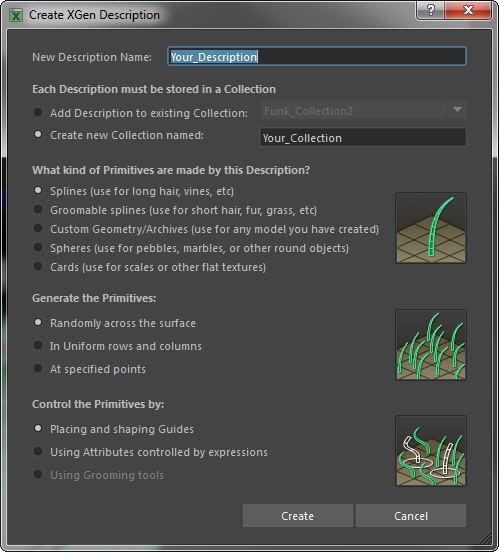Click the help question mark button
This screenshot has width=499, height=552.
pyautogui.click(x=431, y=10)
